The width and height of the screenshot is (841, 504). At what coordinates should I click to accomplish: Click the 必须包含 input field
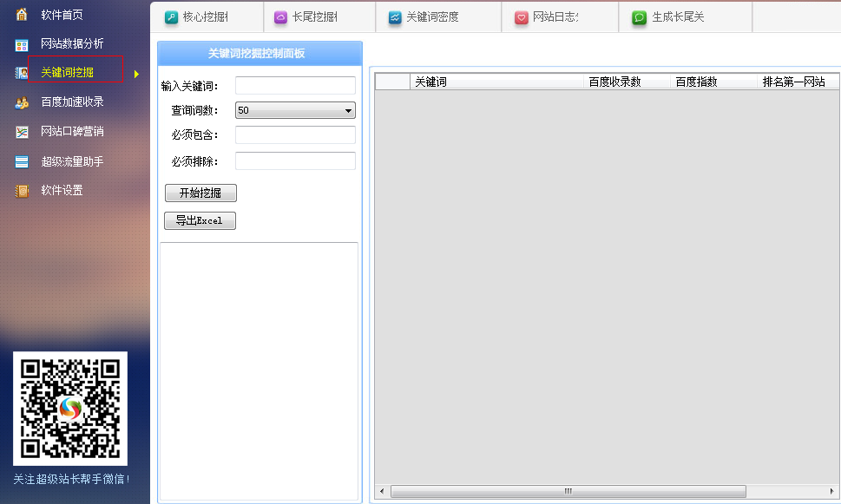coord(296,135)
